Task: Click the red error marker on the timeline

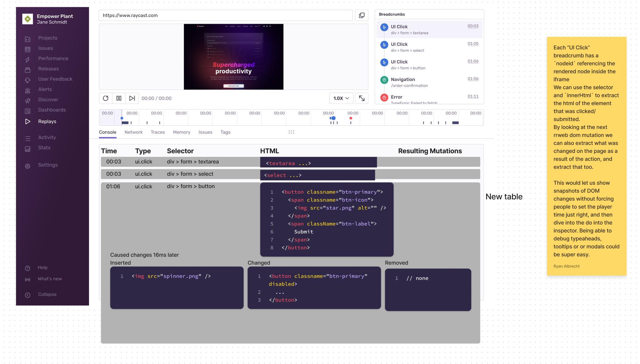Action: (351, 118)
